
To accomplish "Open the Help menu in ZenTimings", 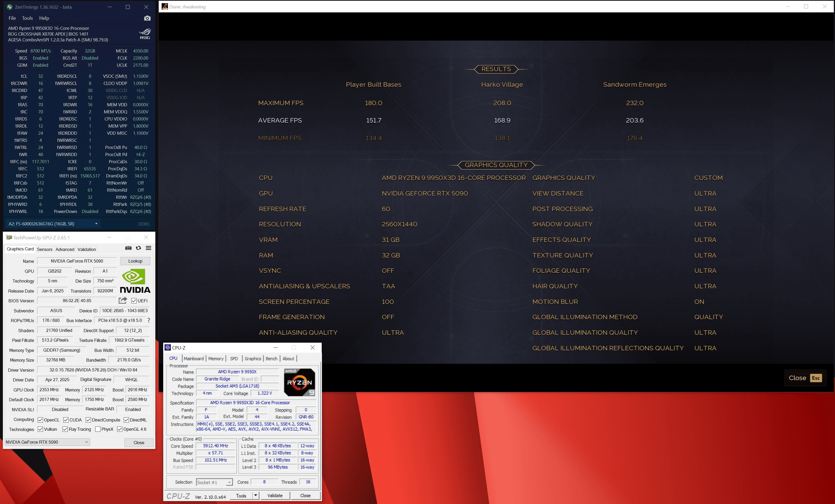I will pos(44,18).
